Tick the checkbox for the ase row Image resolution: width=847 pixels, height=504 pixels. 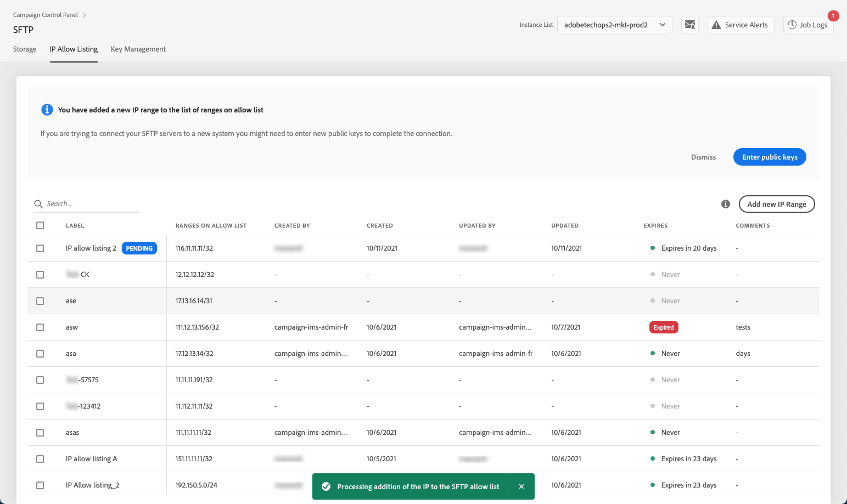tap(40, 301)
